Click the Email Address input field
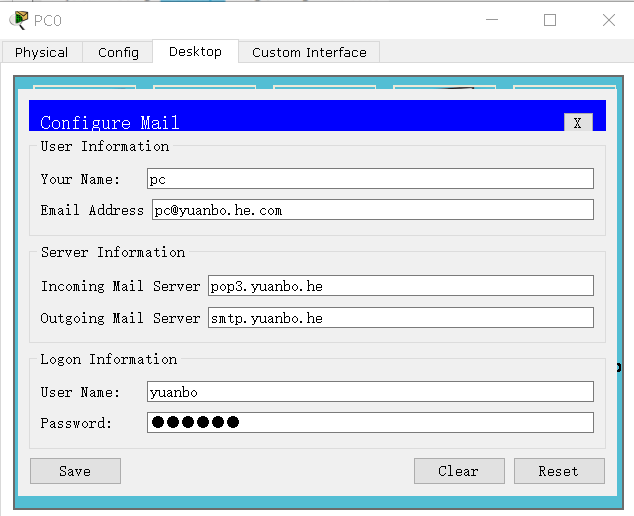634x516 pixels. click(373, 210)
